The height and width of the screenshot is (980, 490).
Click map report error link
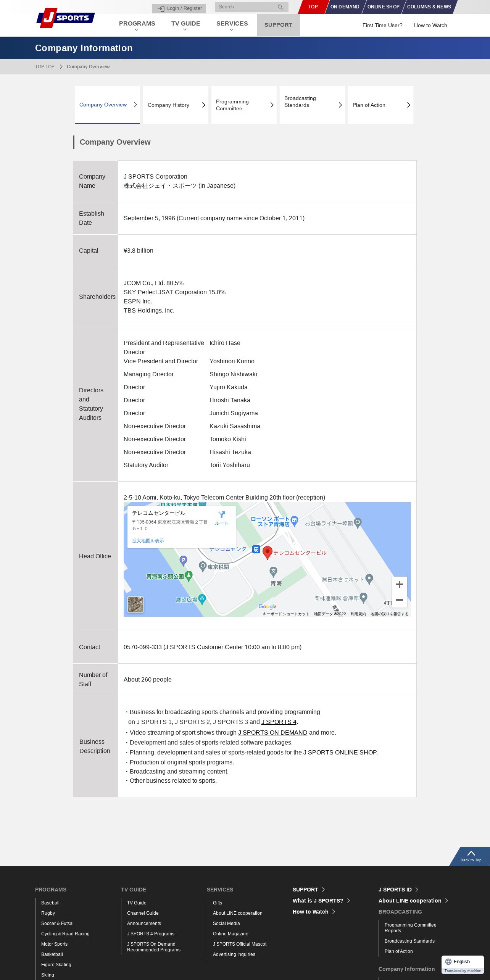(x=389, y=614)
